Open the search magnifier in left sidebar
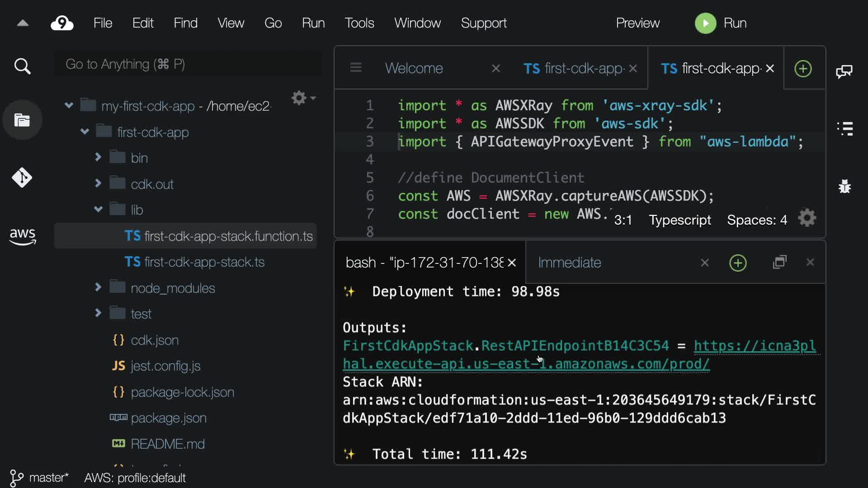The height and width of the screenshot is (488, 868). (x=22, y=66)
